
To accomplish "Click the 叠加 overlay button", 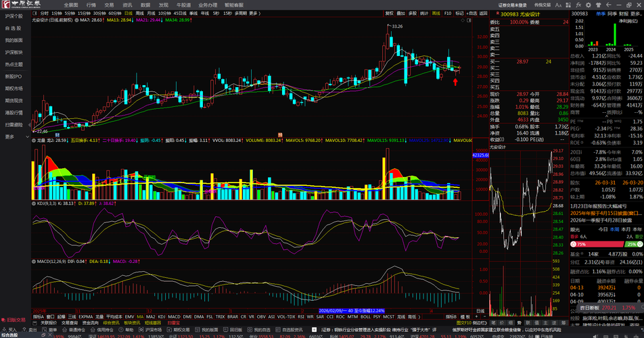I will (x=401, y=14).
